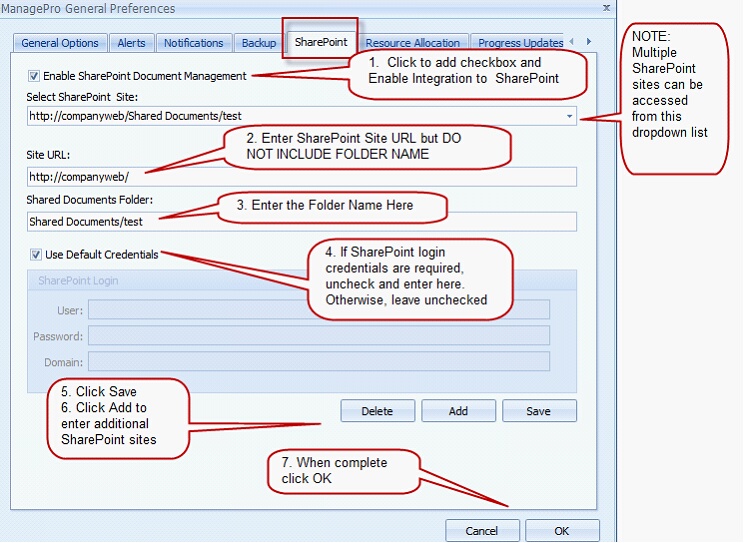Toggle Enable SharePoint Document Management checkbox

click(x=34, y=76)
